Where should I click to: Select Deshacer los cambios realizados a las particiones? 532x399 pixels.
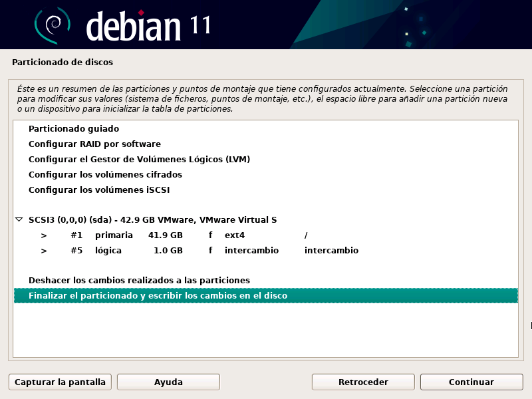click(139, 281)
